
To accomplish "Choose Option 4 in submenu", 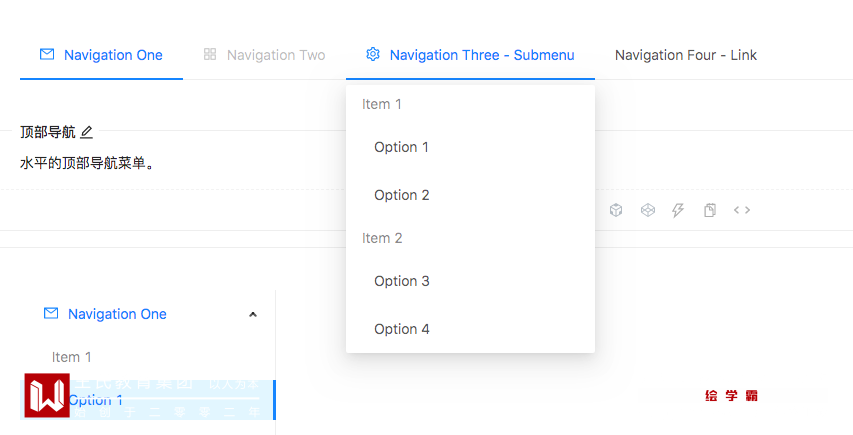I will tap(401, 329).
